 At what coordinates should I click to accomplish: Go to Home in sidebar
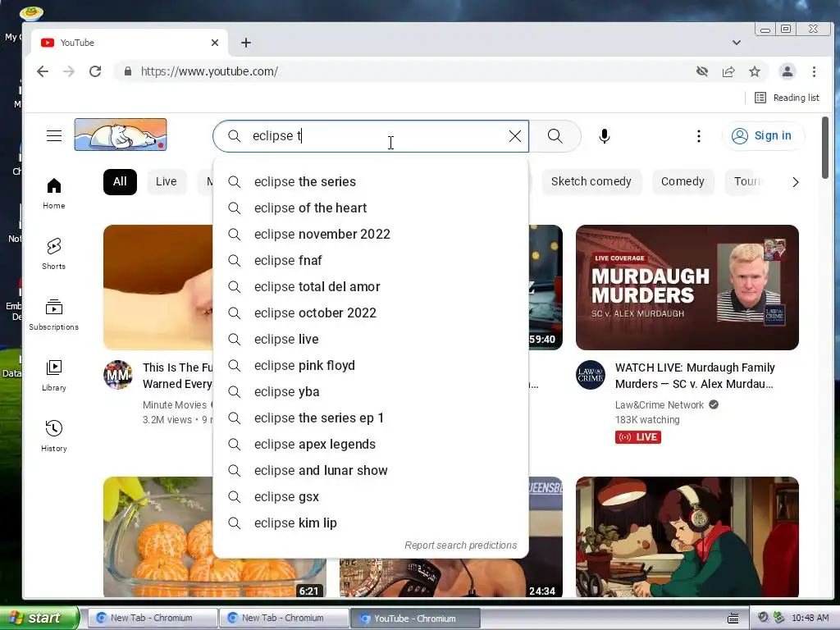[54, 194]
